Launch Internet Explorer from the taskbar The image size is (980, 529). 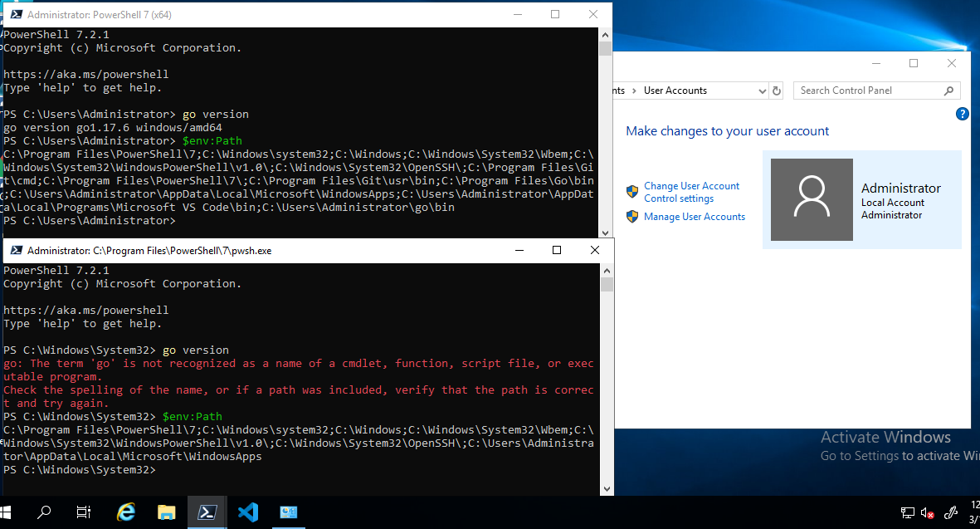point(125,512)
